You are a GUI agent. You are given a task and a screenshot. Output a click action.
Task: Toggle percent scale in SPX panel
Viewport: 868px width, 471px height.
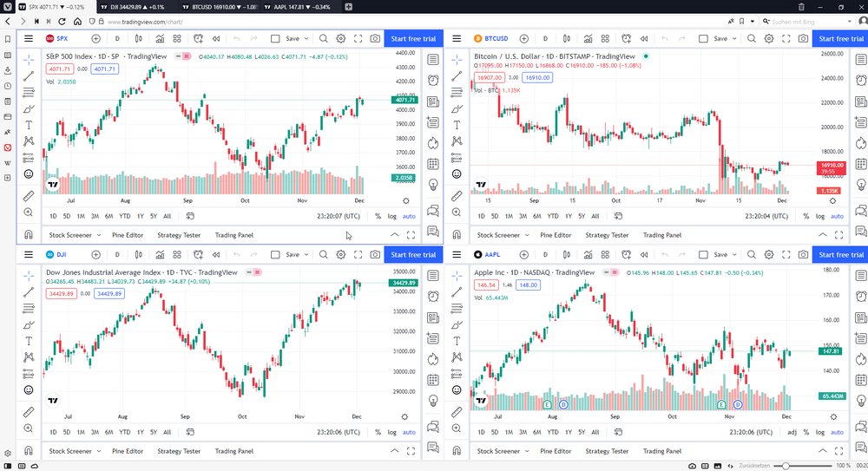[378, 216]
